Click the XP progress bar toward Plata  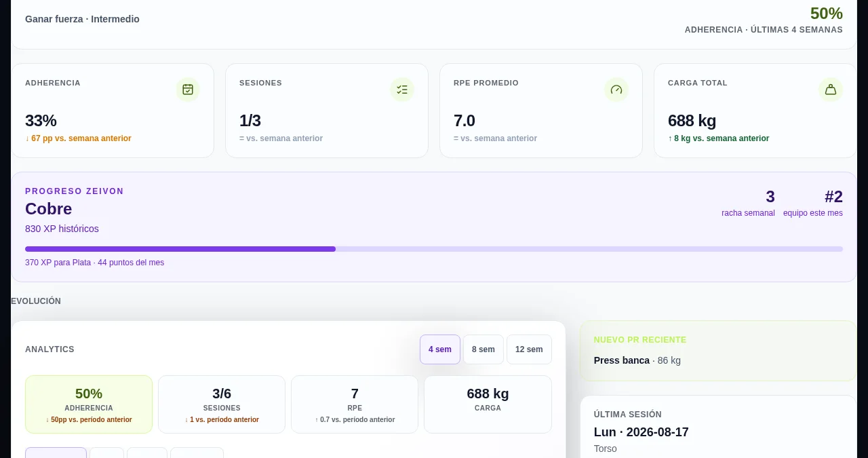tap(434, 249)
